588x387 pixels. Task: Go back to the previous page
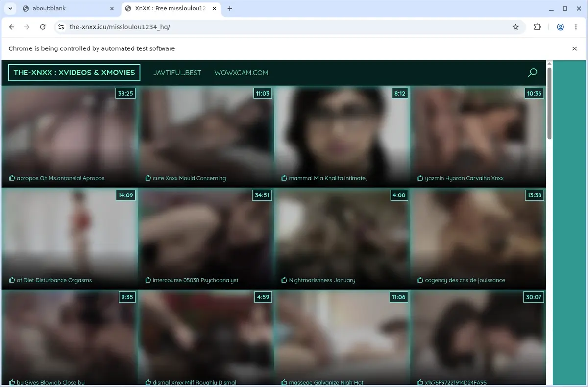[12, 27]
